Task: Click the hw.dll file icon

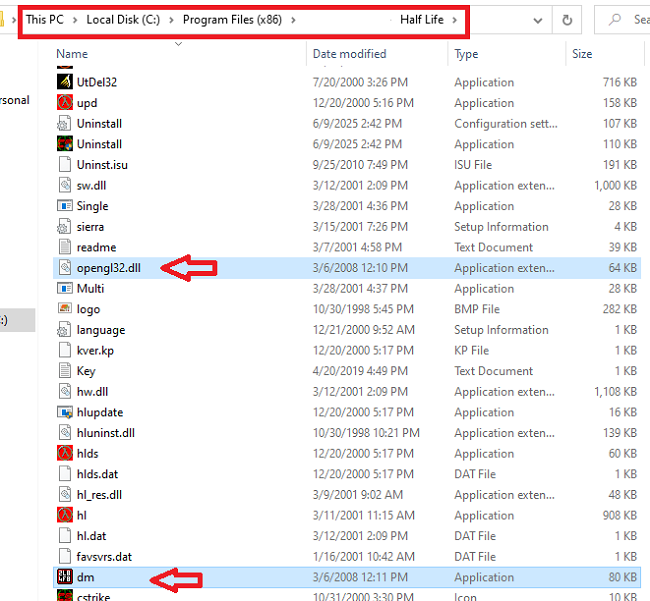Action: point(65,392)
